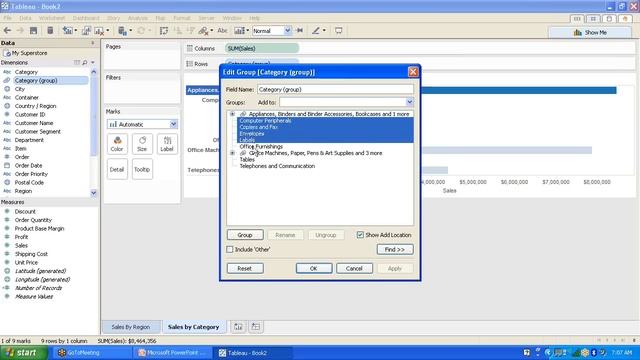Open the Highlight pen dropdown arrow
This screenshot has width=640, height=360.
point(324,31)
